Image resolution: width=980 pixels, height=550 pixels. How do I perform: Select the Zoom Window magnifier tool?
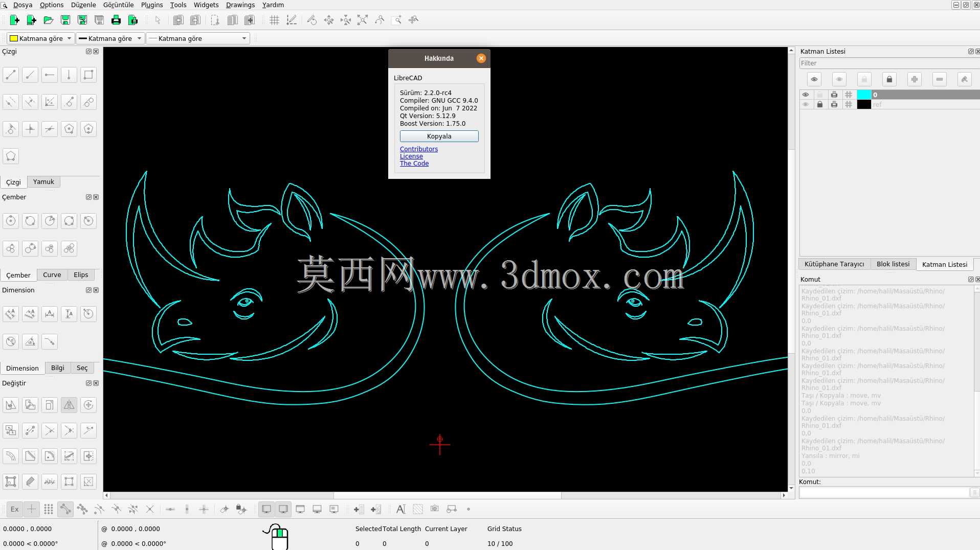pos(396,20)
